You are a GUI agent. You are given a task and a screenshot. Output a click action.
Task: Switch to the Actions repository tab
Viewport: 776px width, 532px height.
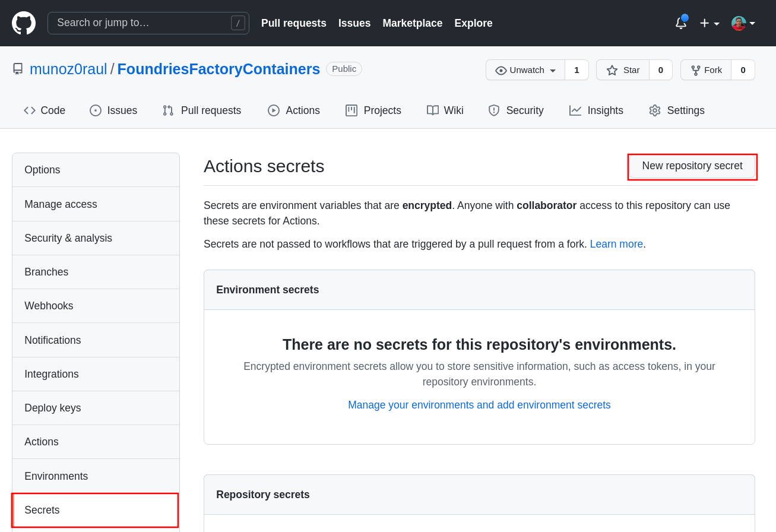pyautogui.click(x=294, y=110)
